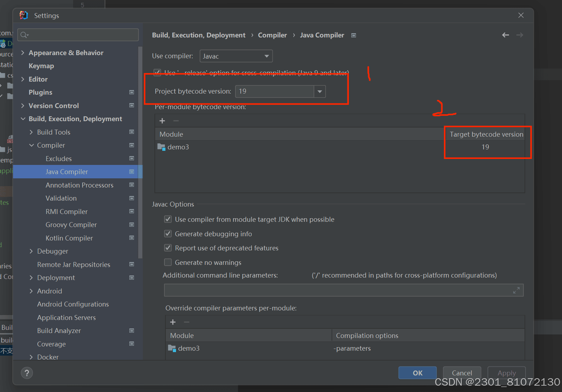Expand the Android node

pos(31,291)
